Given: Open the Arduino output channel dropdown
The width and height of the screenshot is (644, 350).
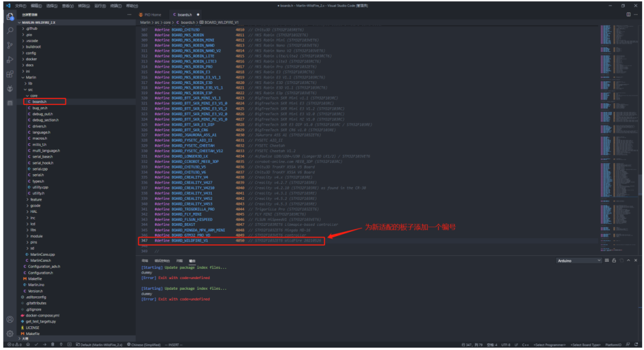Looking at the screenshot, I should (578, 261).
